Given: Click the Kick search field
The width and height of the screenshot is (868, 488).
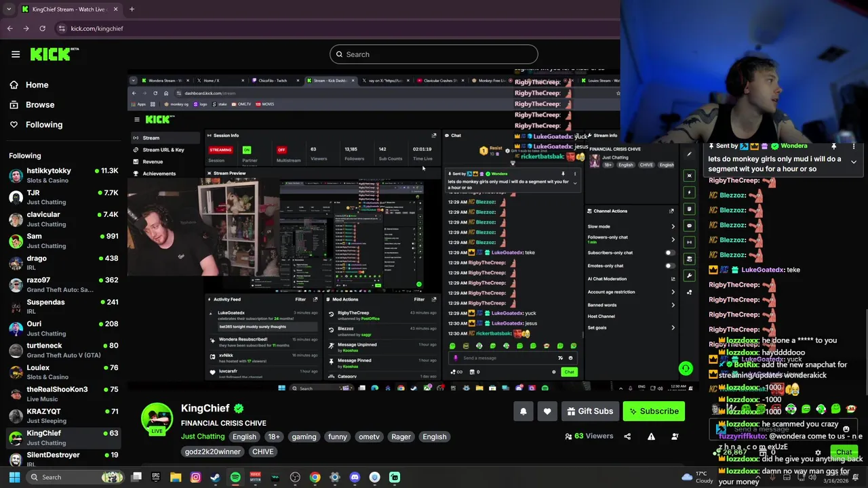Looking at the screenshot, I should click(x=434, y=54).
